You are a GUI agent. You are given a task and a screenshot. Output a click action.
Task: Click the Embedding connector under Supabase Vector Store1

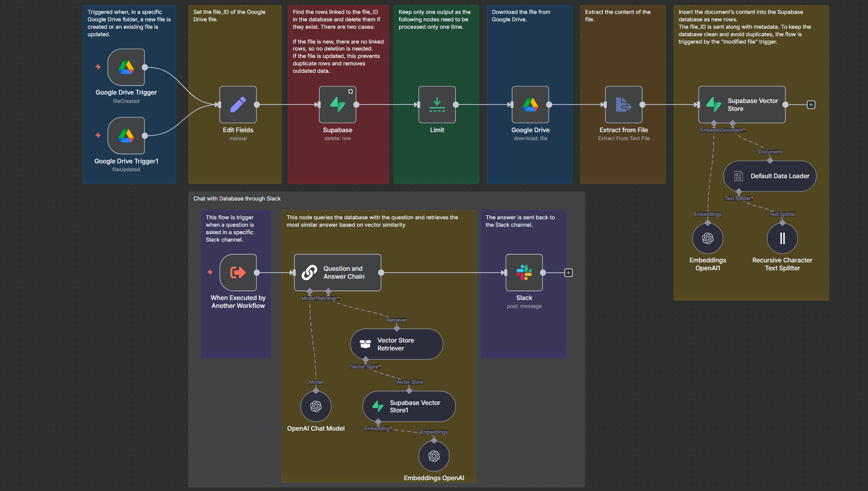pos(378,422)
